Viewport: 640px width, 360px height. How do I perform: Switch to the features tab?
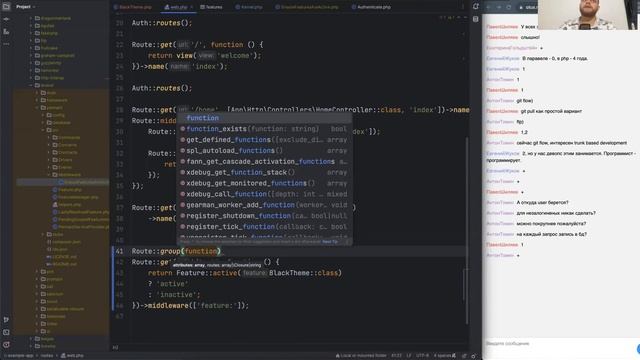(211, 7)
